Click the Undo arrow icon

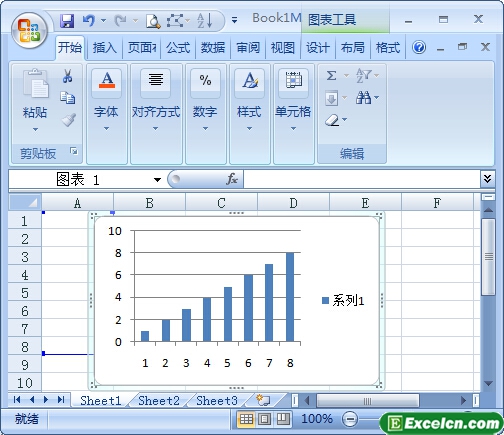(89, 21)
